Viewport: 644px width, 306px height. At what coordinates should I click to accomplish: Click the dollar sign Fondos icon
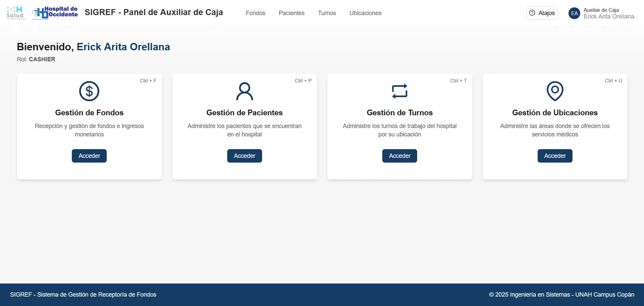click(89, 91)
